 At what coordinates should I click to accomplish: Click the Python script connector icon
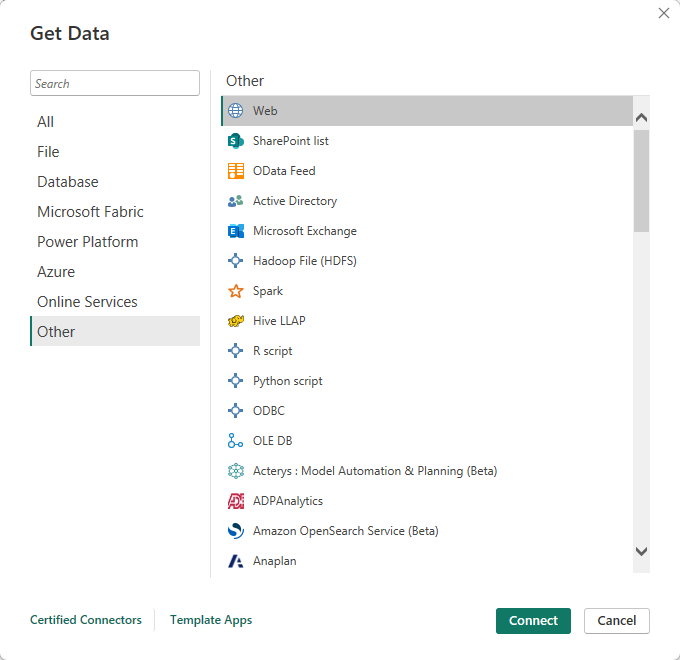click(235, 381)
